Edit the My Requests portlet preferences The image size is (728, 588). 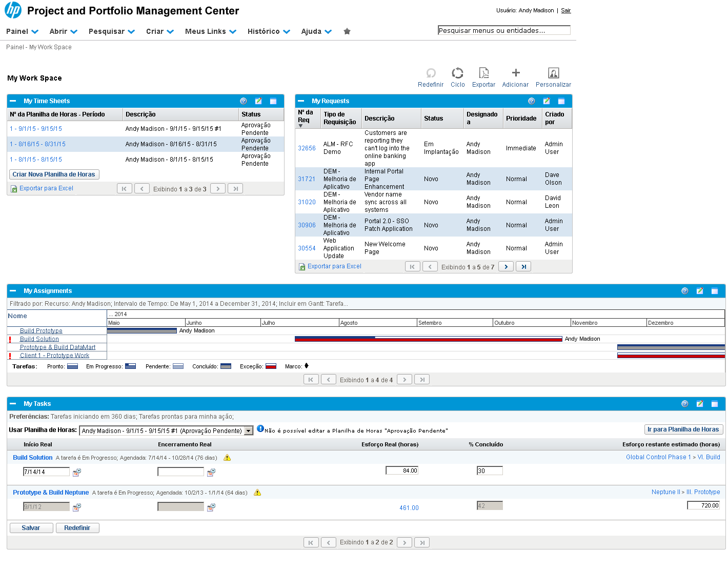tap(547, 101)
